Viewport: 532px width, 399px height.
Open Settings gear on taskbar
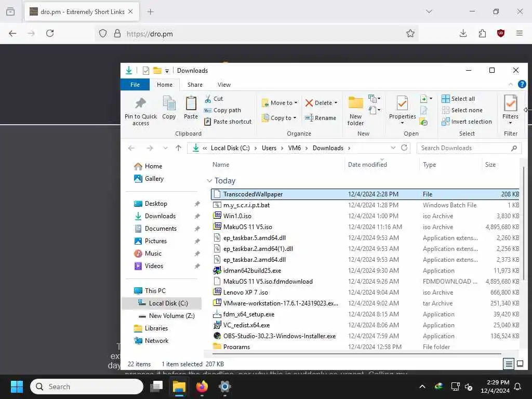pos(224,387)
